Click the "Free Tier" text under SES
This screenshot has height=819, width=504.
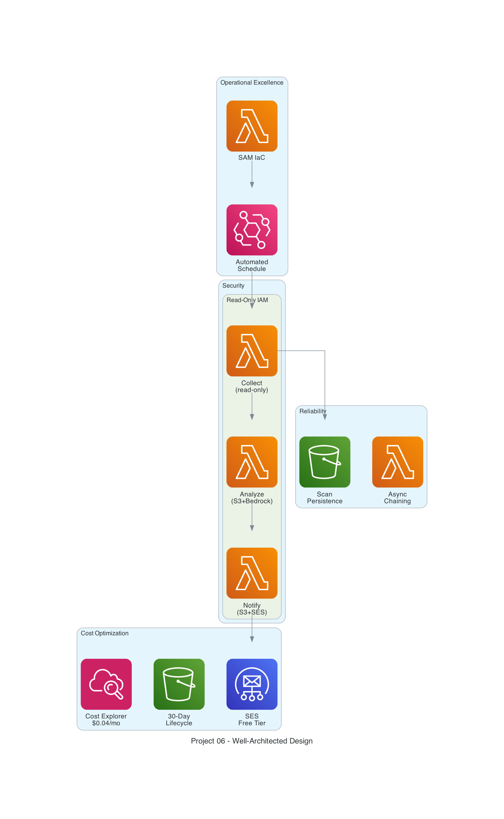[x=252, y=723]
